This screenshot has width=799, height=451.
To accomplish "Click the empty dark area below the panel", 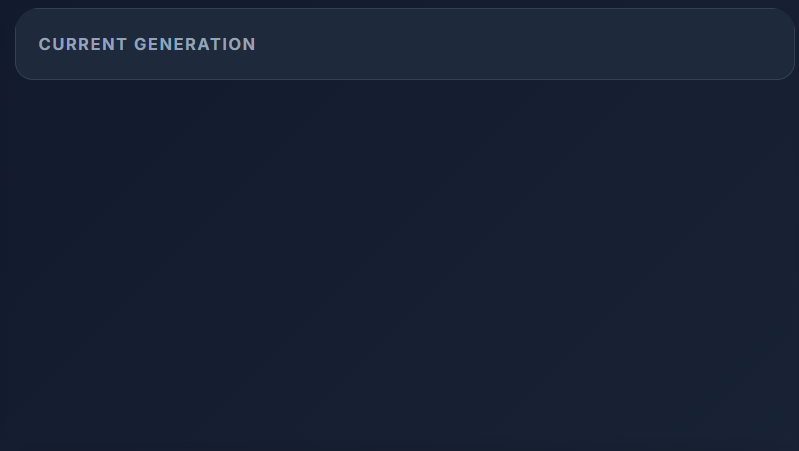I will coord(400,265).
